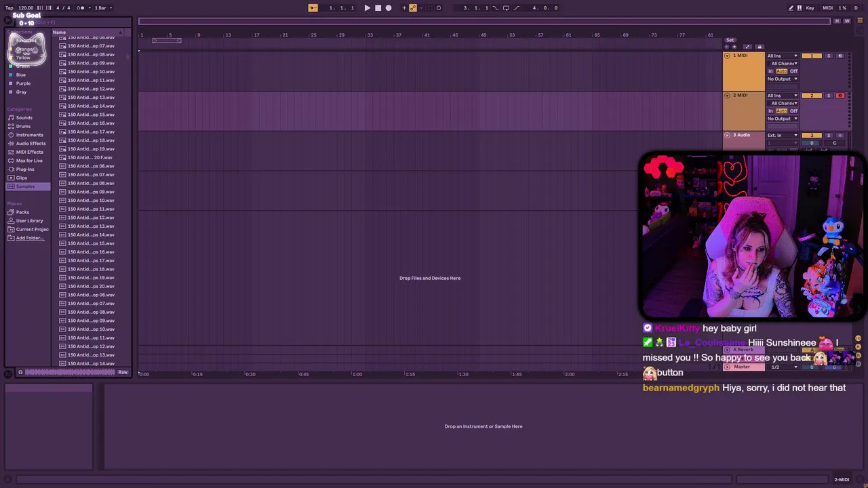Select the Green collection tag
This screenshot has height=488, width=868.
point(22,66)
